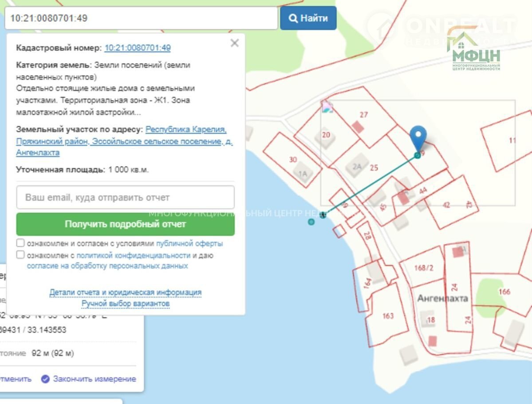Screen dimensions: 532x404
Task: Open cadastral number link 10:21:0080701:49
Action: coord(138,48)
